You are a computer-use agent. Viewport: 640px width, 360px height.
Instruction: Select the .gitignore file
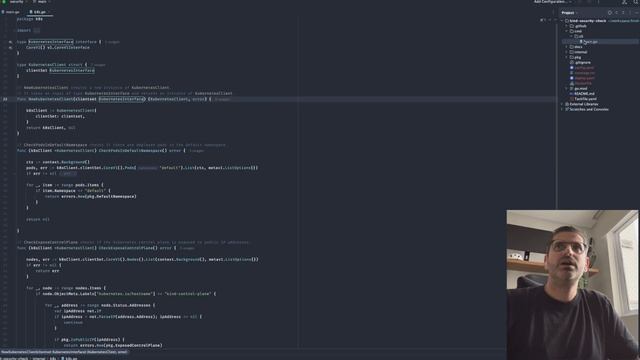pos(580,62)
